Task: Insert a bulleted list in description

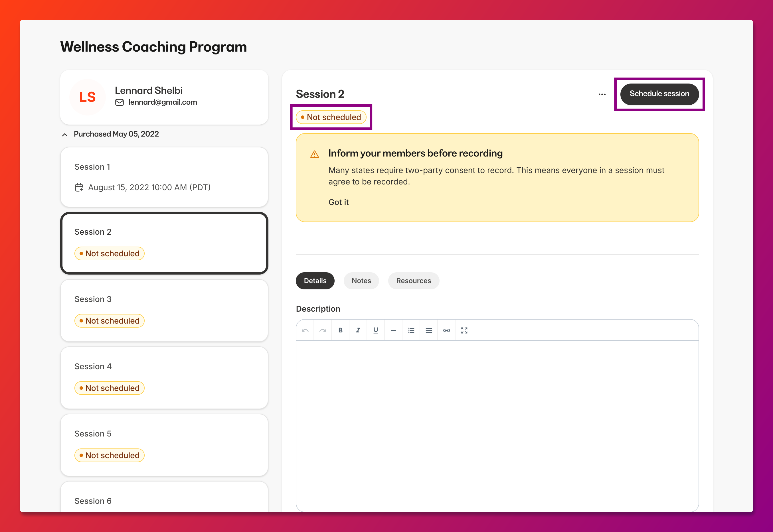Action: 429,330
